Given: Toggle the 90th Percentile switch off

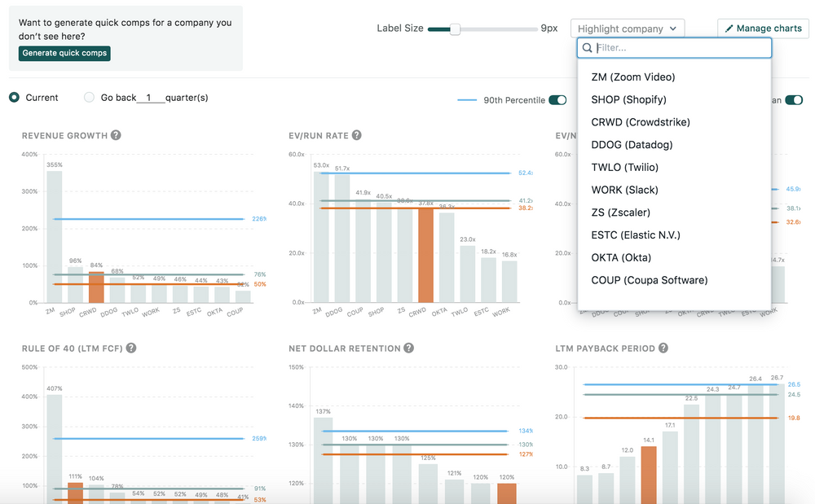Looking at the screenshot, I should tap(557, 99).
